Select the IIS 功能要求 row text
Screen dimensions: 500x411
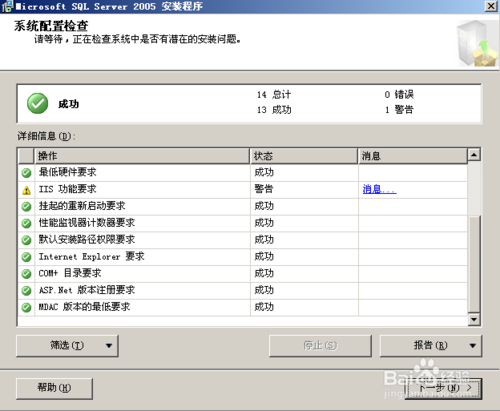(x=67, y=189)
